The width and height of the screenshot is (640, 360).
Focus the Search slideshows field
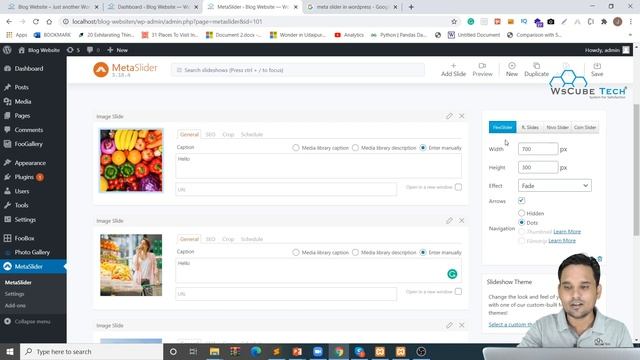298,70
